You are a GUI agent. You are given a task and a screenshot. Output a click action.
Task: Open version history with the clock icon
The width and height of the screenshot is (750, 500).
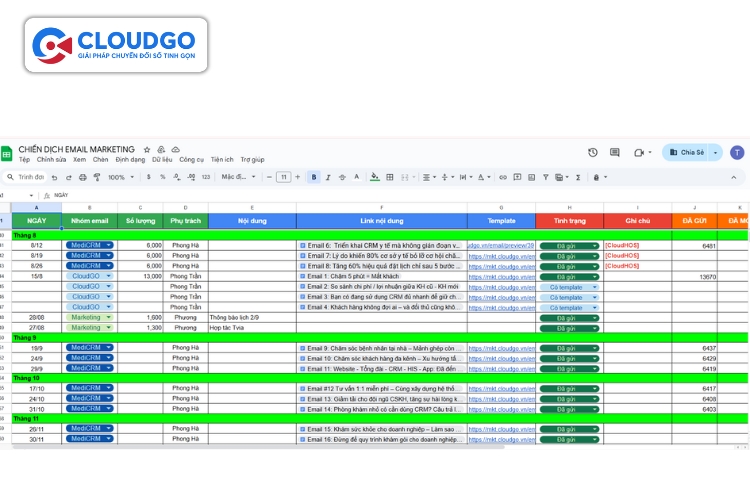pos(592,153)
